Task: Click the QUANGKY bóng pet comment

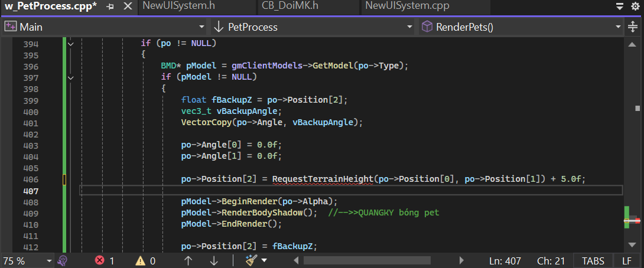Action: (383, 213)
